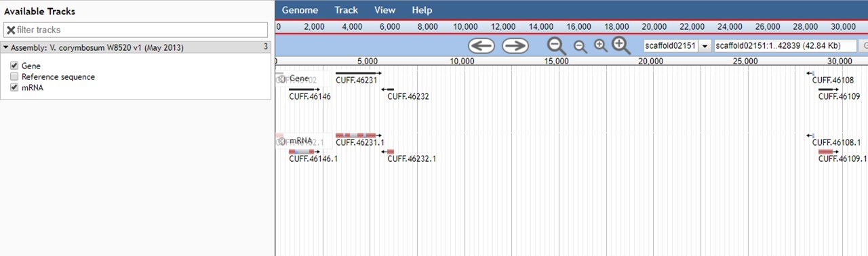Screen dimensions: 868x256
Task: Click the small zoom out magnifier
Action: tap(580, 46)
